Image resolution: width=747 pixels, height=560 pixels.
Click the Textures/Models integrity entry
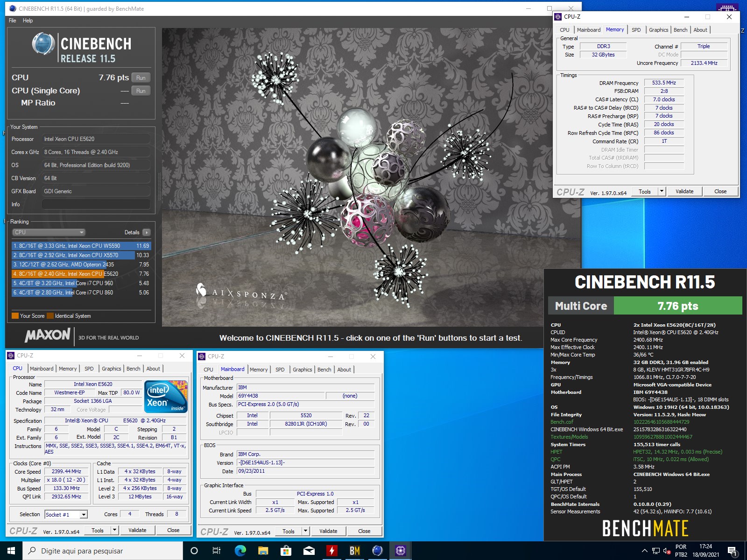(x=569, y=437)
